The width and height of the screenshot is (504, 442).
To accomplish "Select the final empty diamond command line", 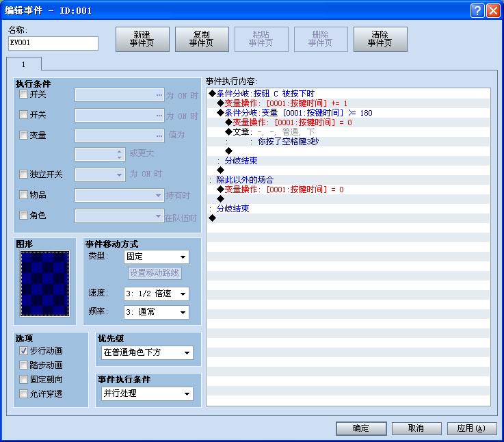I will pyautogui.click(x=349, y=218).
